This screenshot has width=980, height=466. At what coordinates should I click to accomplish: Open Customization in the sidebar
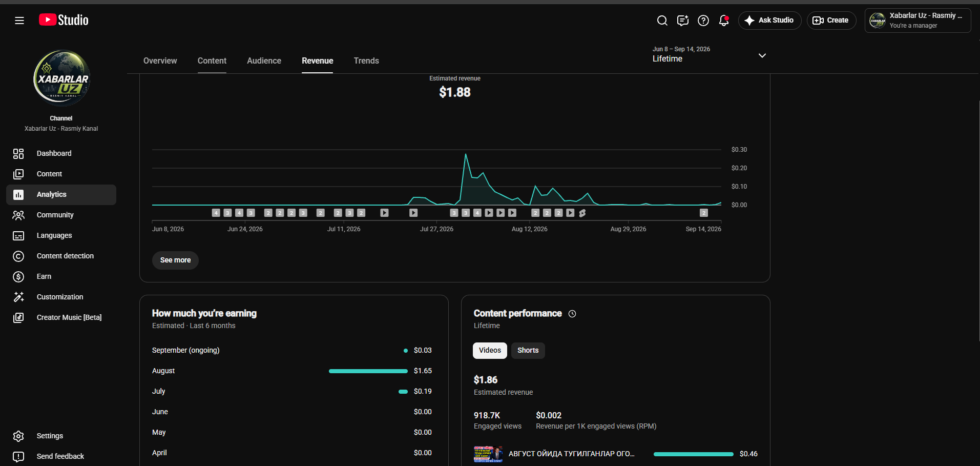[x=61, y=297]
